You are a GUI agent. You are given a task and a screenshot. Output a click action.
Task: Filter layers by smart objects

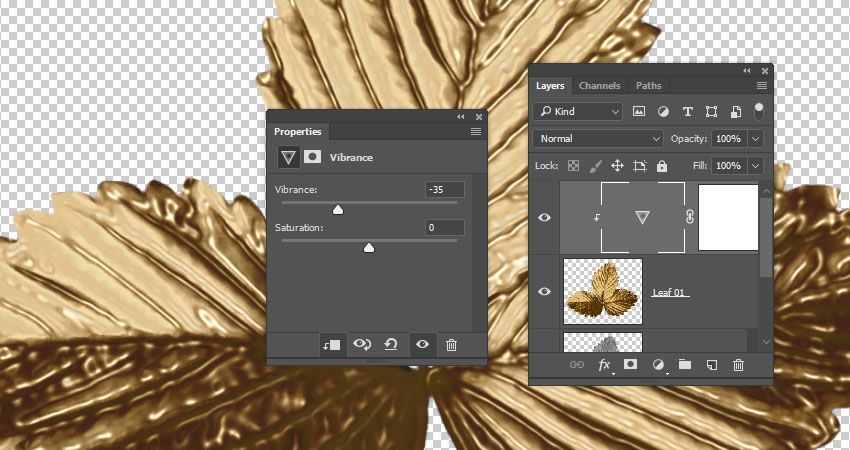point(736,112)
